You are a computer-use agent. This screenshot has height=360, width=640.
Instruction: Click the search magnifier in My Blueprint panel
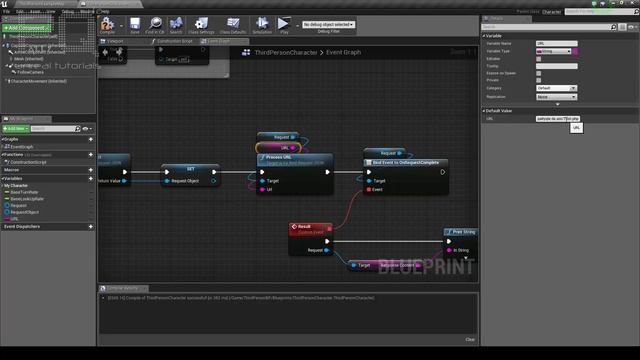(x=78, y=129)
